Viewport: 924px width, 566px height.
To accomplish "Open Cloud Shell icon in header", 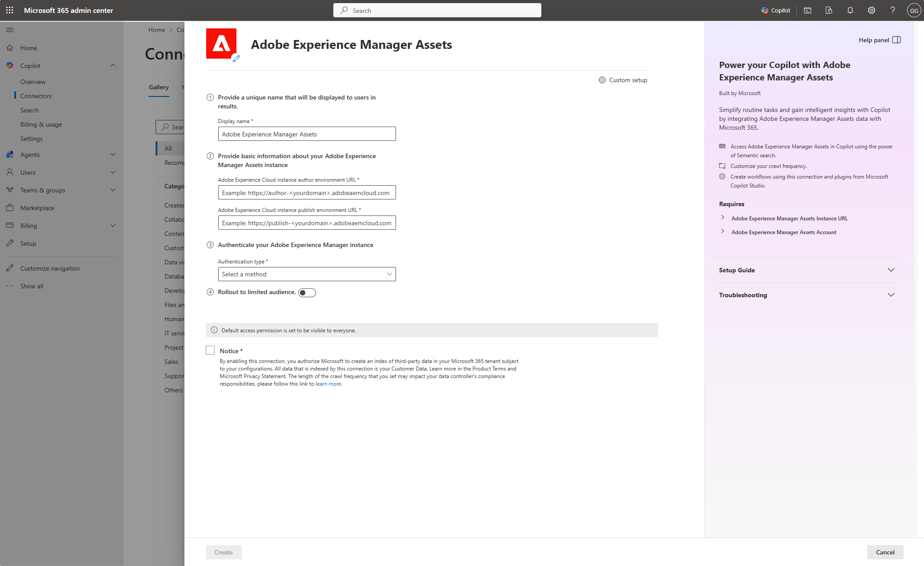I will click(808, 10).
